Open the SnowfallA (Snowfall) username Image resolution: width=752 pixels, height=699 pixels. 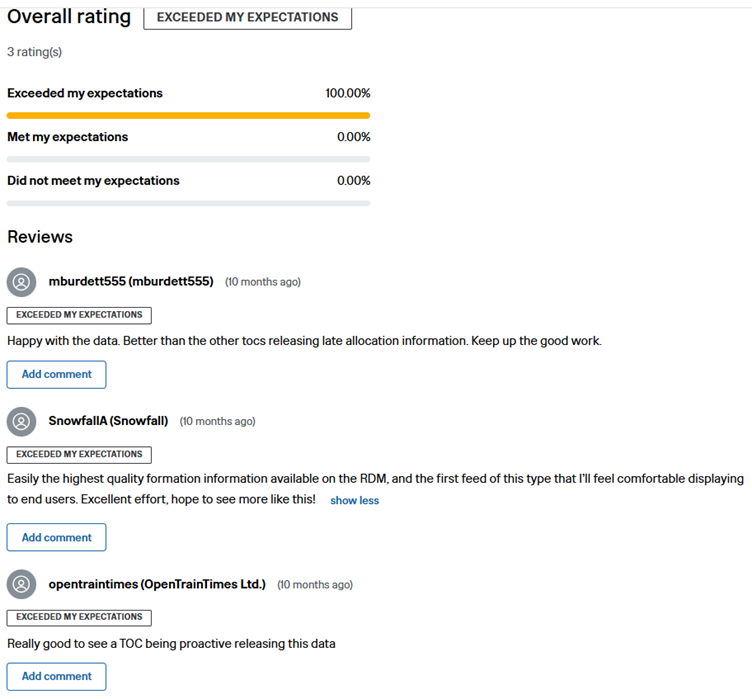(x=108, y=421)
